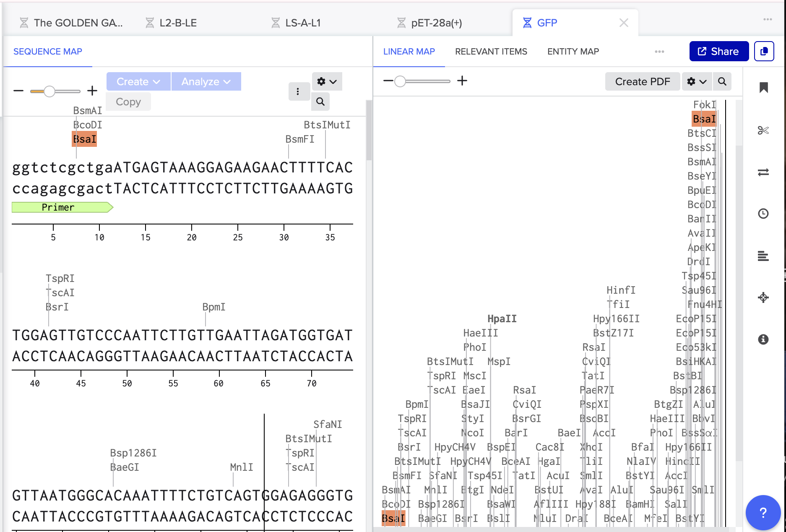Screen dimensions: 786x532
Task: Open the Analyze dropdown
Action: (206, 81)
